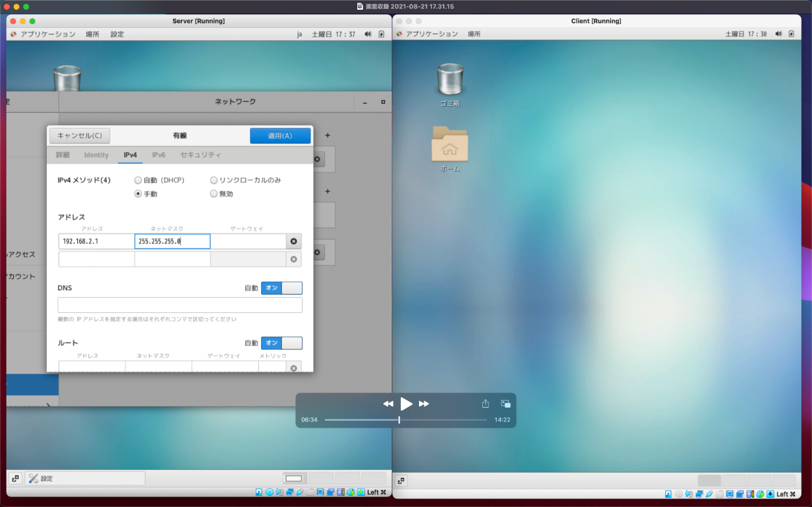Viewport: 812px width, 507px height.
Task: Click the share icon in playback overlay
Action: pyautogui.click(x=485, y=404)
